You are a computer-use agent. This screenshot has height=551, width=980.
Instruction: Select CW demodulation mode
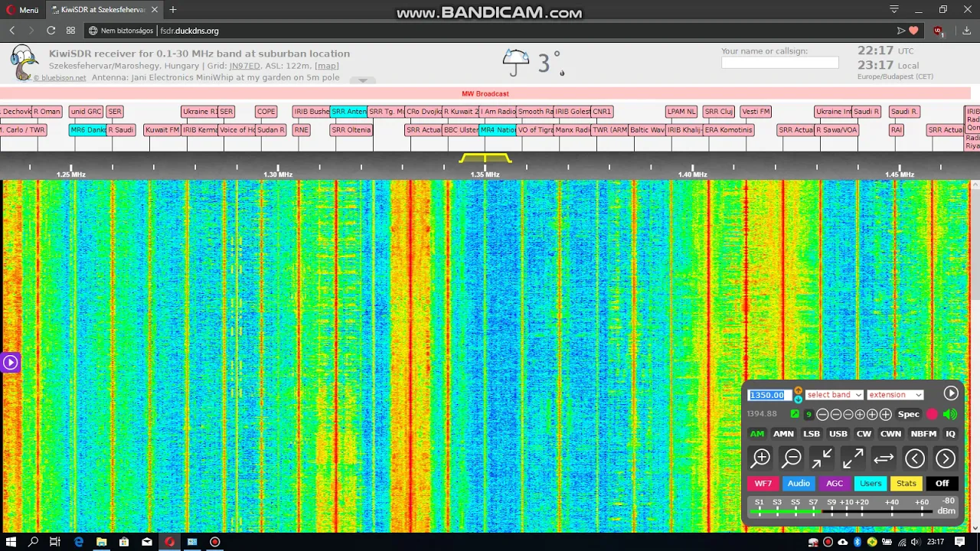coord(864,434)
